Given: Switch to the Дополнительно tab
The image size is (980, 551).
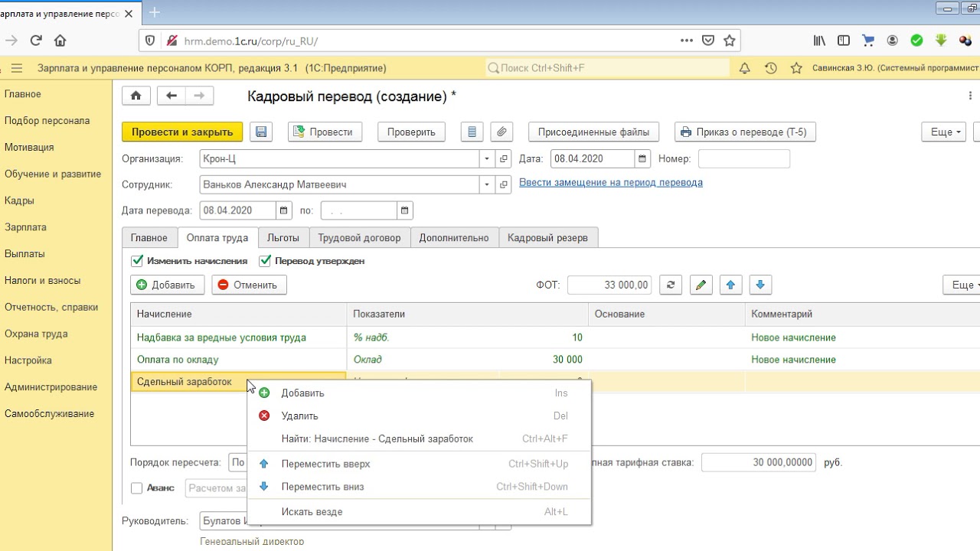Looking at the screenshot, I should pos(454,238).
